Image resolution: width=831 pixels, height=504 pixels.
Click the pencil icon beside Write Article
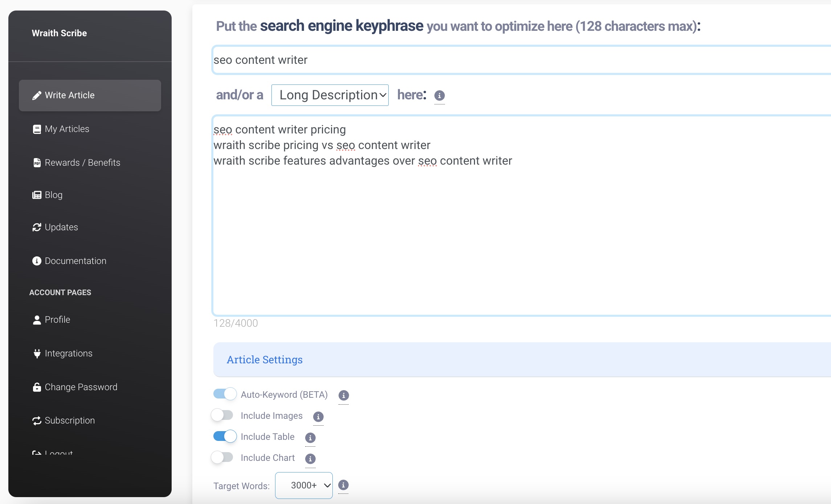click(37, 95)
